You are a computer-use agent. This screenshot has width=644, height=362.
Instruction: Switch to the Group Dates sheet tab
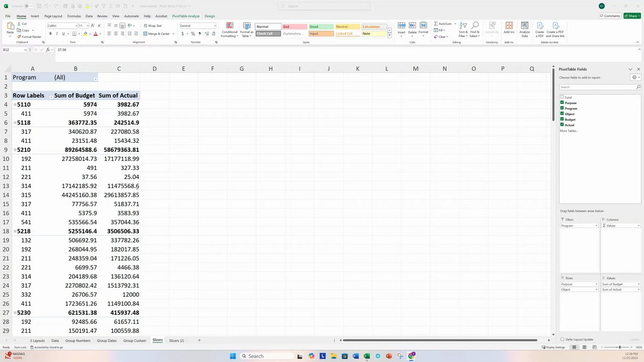pos(107,340)
